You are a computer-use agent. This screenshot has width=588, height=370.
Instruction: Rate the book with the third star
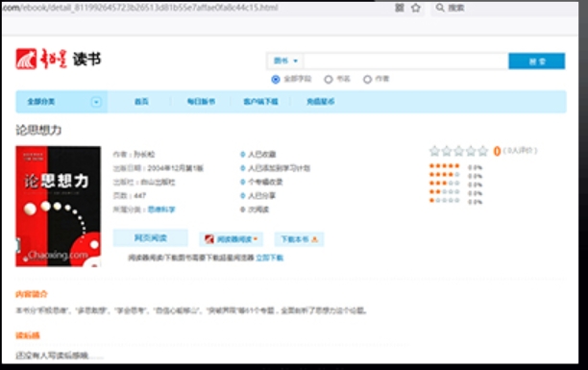click(x=458, y=151)
